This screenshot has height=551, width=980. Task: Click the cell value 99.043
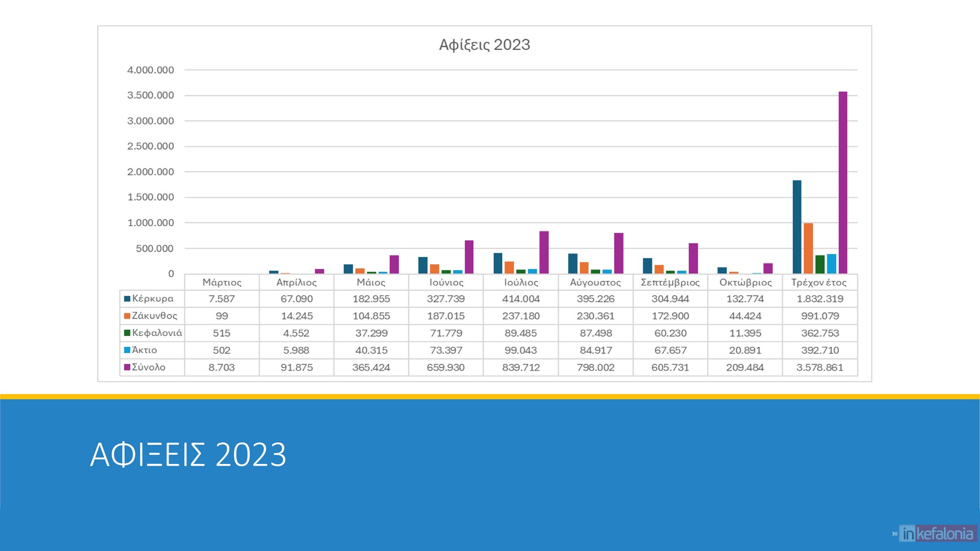(521, 350)
